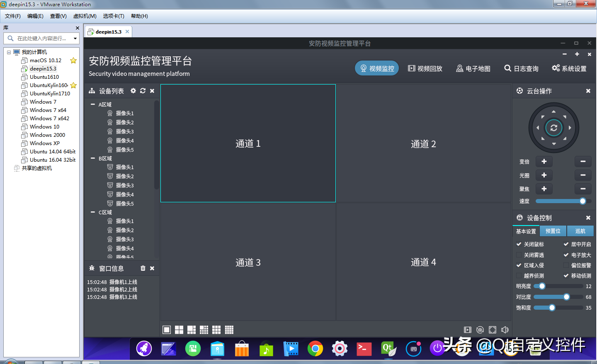Clear window info with trash icon
Image resolution: width=597 pixels, height=364 pixels.
click(x=143, y=268)
